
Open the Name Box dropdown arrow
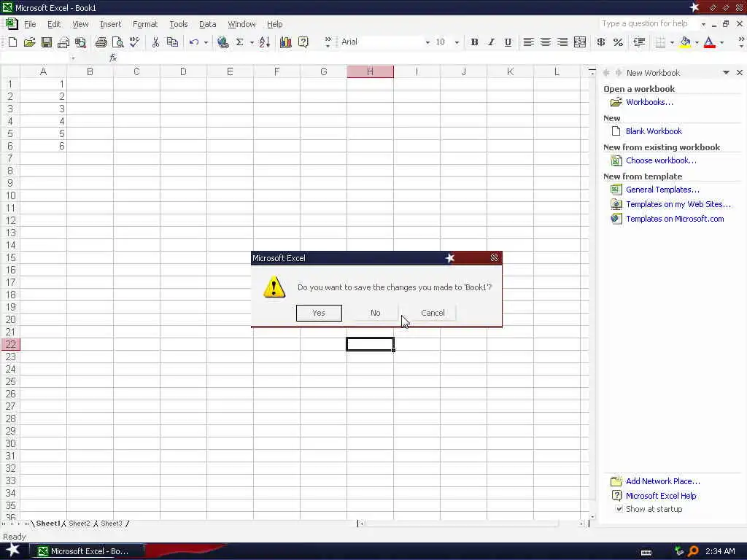pyautogui.click(x=73, y=58)
